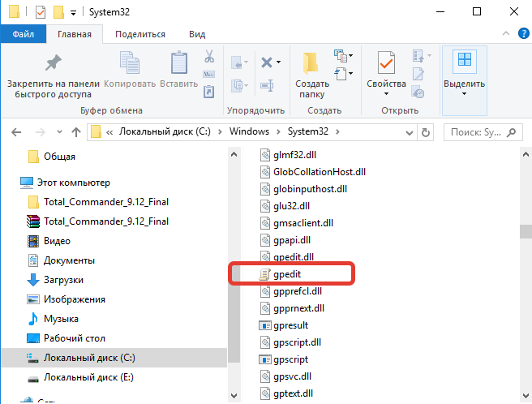The image size is (532, 404).
Task: Select Этот компьютер in navigation pane
Action: 65,183
